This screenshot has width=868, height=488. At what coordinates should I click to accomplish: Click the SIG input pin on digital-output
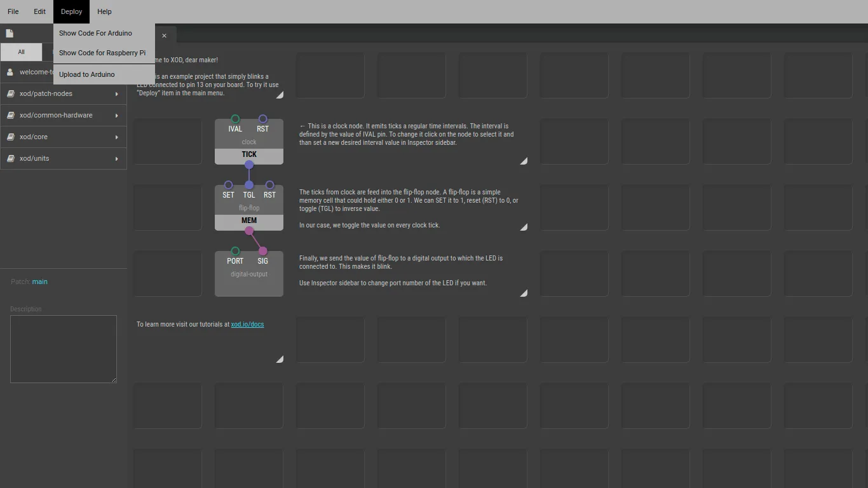click(x=263, y=250)
